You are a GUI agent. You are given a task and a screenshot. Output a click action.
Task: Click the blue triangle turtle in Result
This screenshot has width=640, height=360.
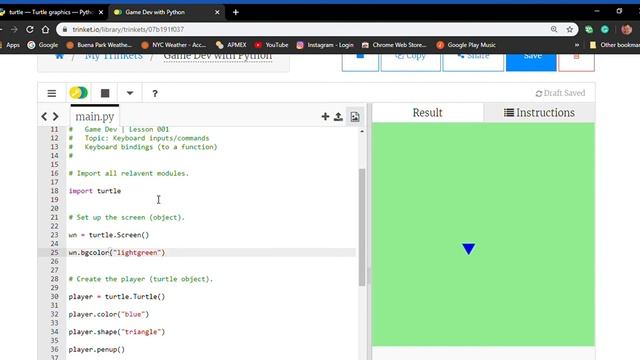tap(469, 249)
